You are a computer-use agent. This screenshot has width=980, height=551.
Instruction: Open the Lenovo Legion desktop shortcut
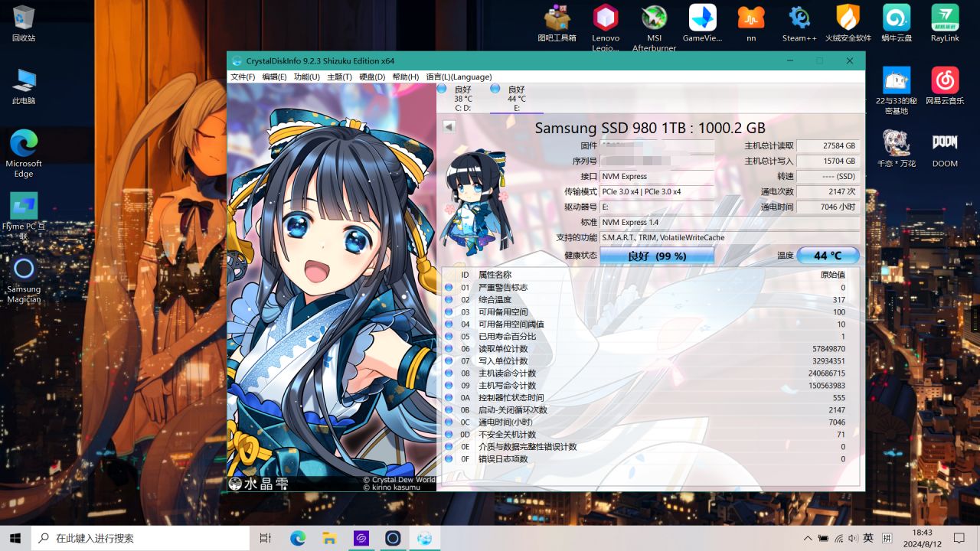606,28
